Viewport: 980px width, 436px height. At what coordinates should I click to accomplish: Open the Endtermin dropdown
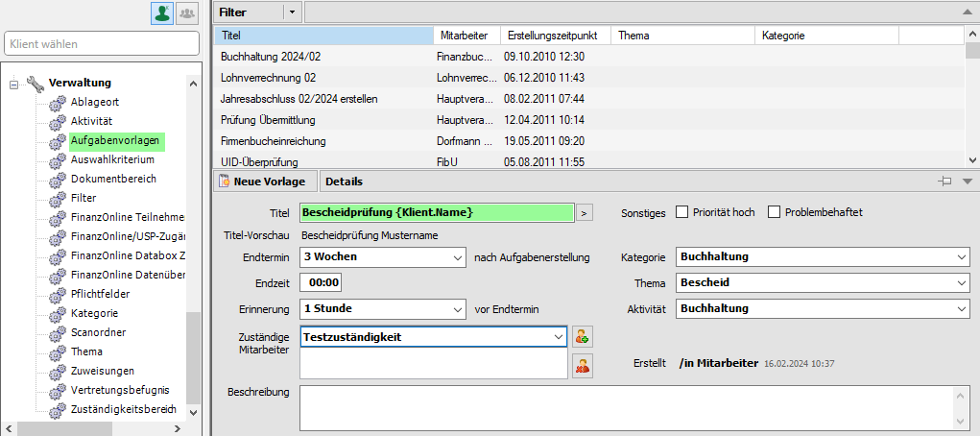457,257
